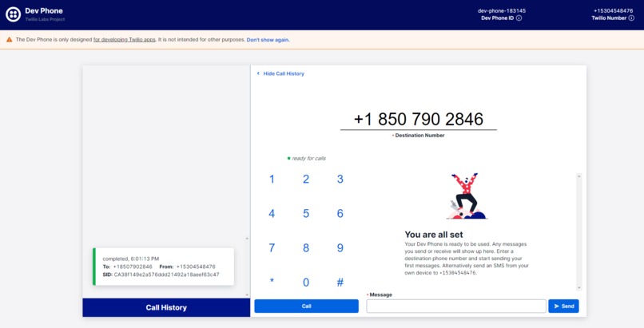Click the ready for calls status text
644x328 pixels.
pos(308,158)
